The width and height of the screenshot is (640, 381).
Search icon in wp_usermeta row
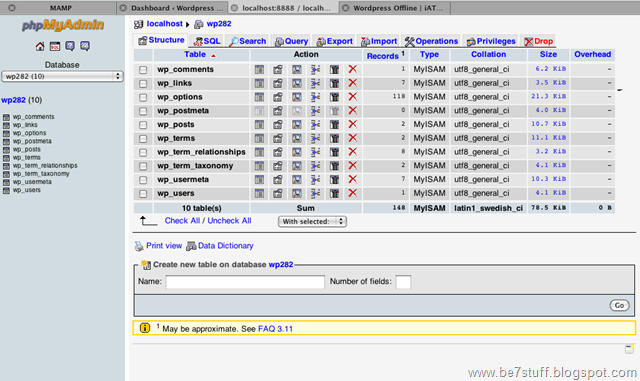297,180
